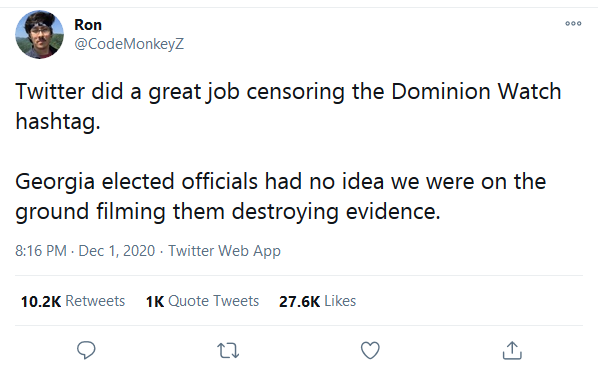This screenshot has width=598, height=374.
Task: Click the display name Ron
Action: point(88,25)
